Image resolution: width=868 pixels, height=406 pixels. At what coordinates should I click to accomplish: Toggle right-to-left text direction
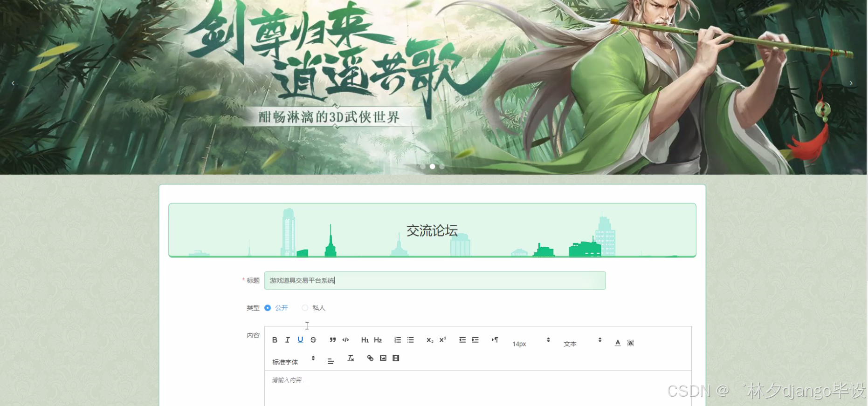495,340
